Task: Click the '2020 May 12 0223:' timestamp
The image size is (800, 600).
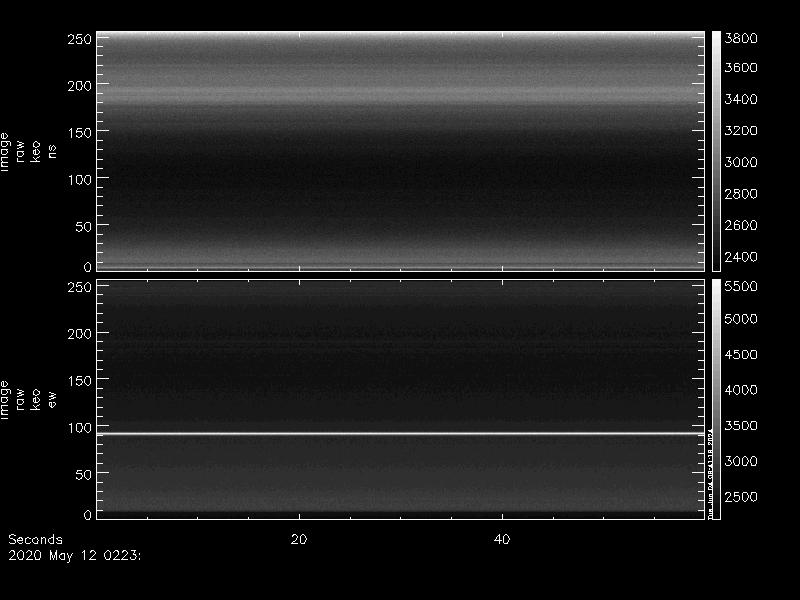Action: click(74, 553)
